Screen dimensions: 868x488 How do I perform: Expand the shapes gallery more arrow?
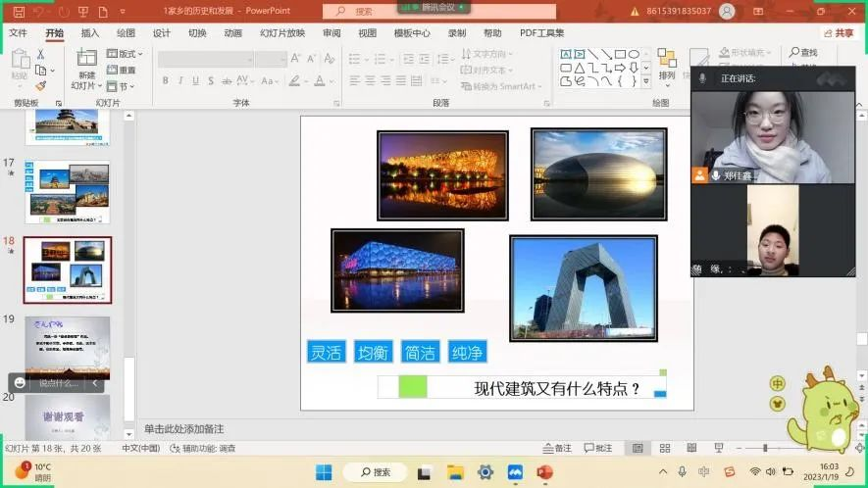pos(645,82)
